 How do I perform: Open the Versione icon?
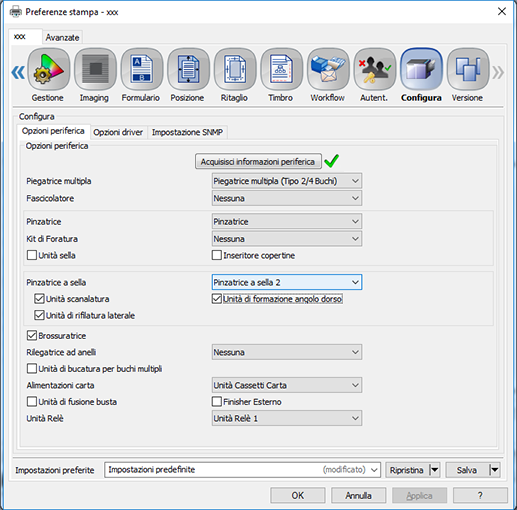[x=468, y=69]
